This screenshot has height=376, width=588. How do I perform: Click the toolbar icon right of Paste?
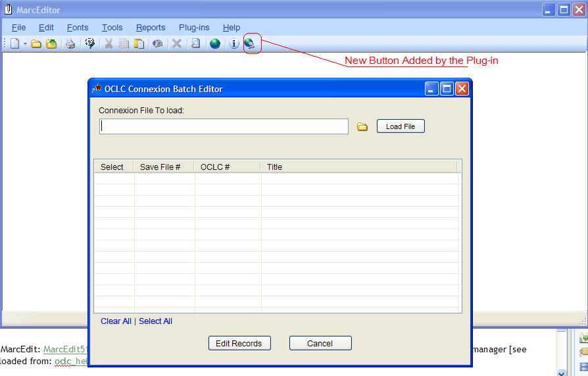[x=158, y=44]
